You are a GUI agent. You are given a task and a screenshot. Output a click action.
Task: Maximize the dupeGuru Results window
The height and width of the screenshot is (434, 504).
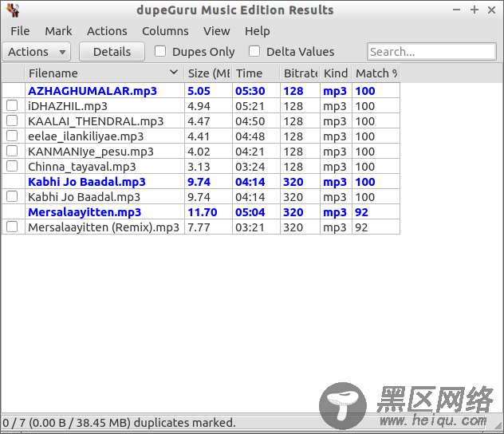[474, 10]
